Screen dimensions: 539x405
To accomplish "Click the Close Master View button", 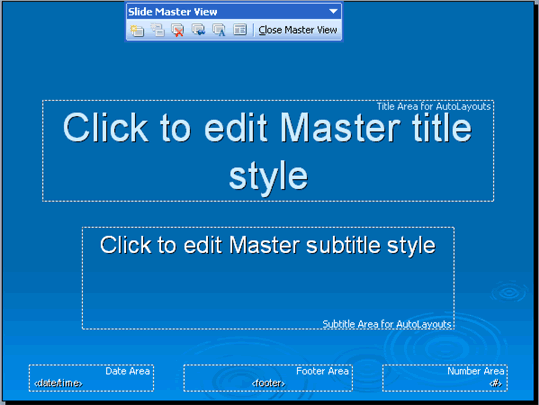I will 298,30.
